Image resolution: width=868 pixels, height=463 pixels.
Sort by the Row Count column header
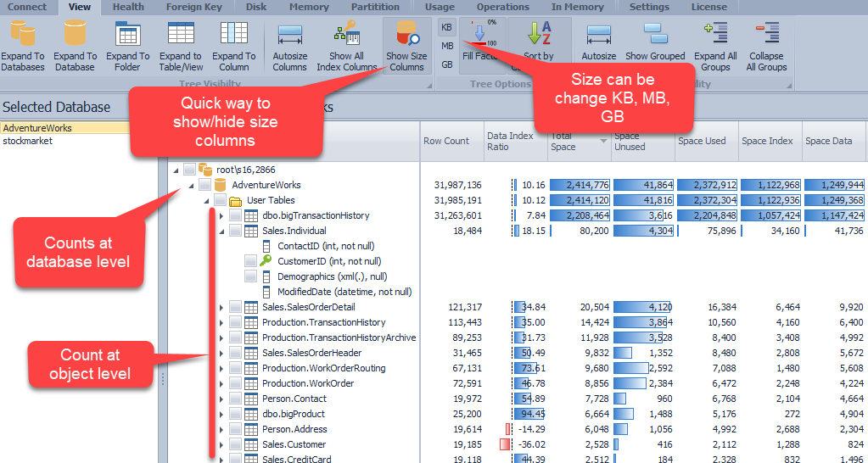pyautogui.click(x=451, y=141)
